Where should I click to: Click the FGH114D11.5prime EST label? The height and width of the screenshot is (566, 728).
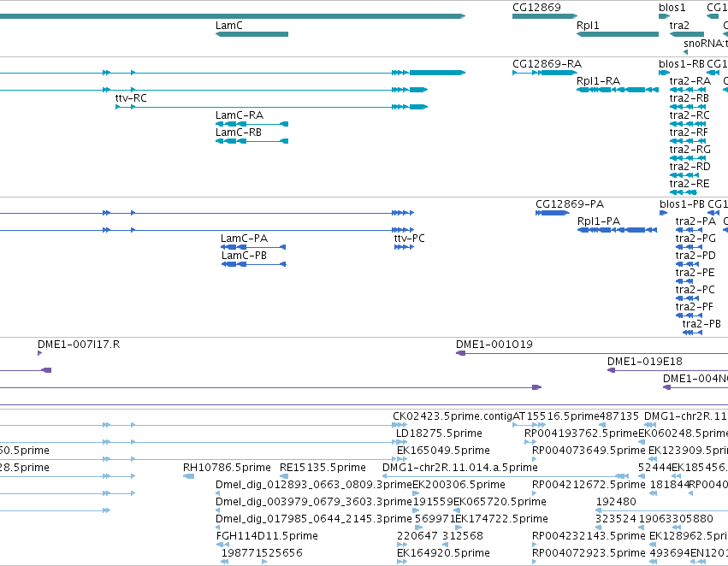pyautogui.click(x=267, y=536)
